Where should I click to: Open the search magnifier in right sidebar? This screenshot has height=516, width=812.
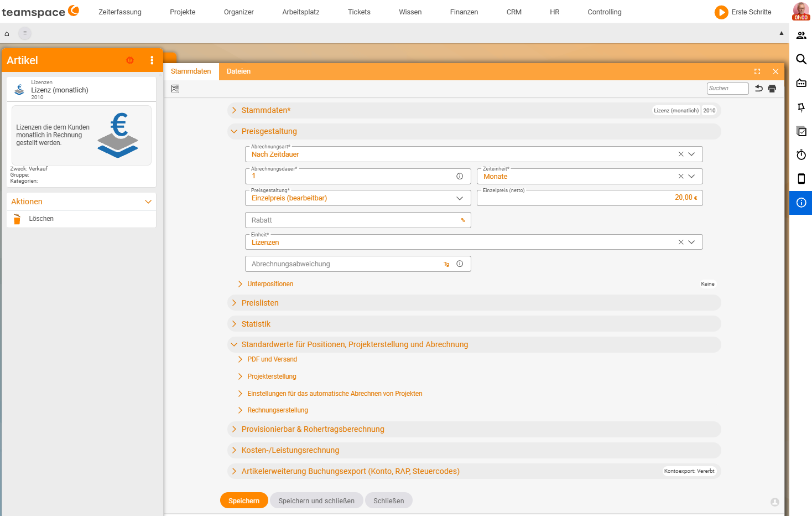(801, 59)
